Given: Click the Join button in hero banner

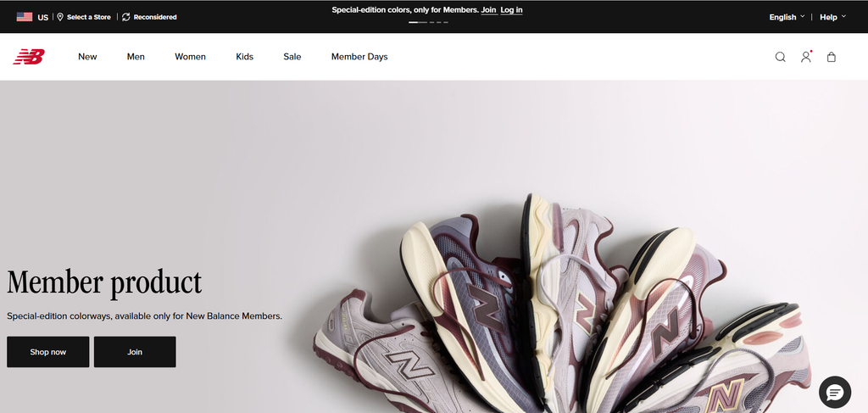Looking at the screenshot, I should pyautogui.click(x=135, y=352).
